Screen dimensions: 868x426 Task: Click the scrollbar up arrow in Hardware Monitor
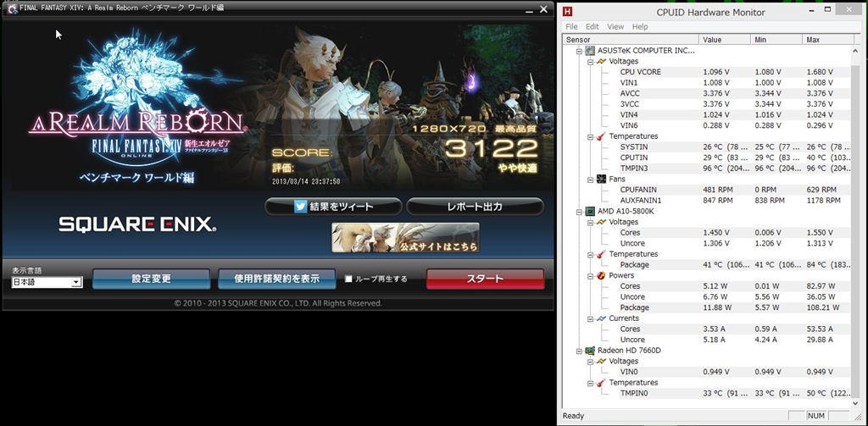(x=855, y=50)
